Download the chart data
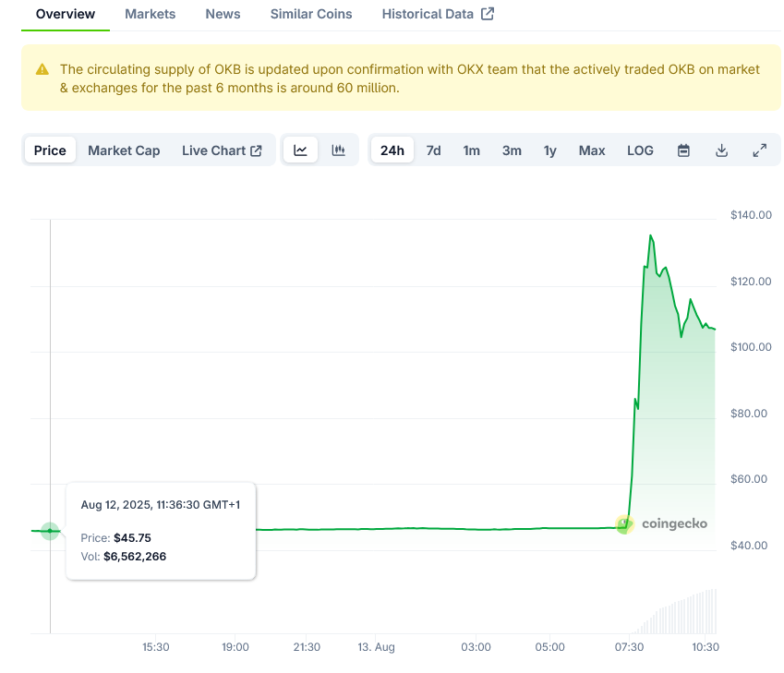 [x=721, y=150]
